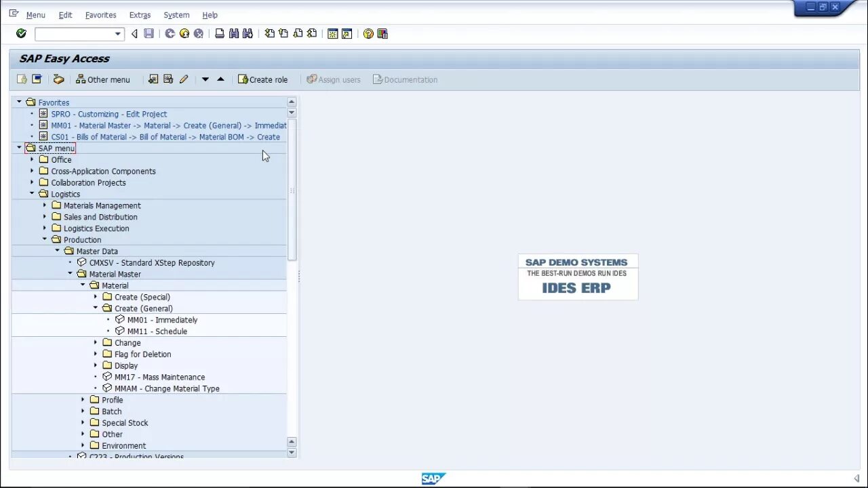The image size is (868, 488).
Task: Expand the Create (Special) folder
Action: point(96,297)
